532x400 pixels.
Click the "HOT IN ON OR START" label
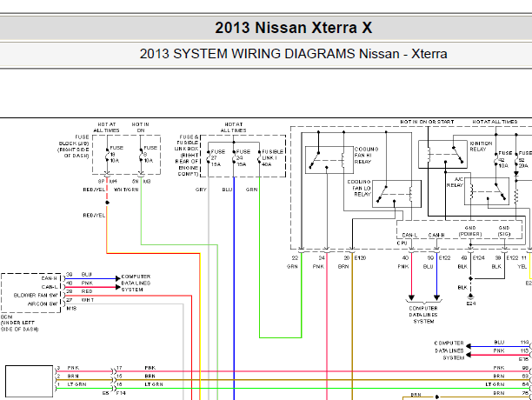427,122
